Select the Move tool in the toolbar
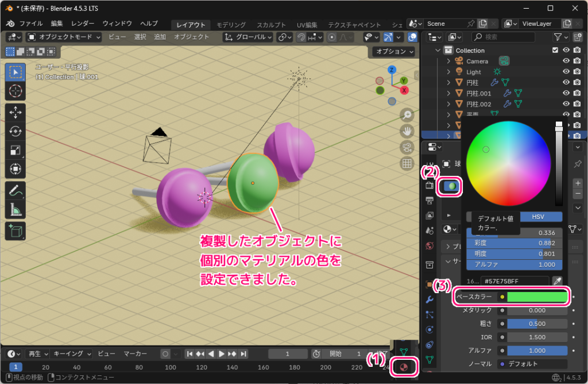This screenshot has width=588, height=384. [15, 114]
